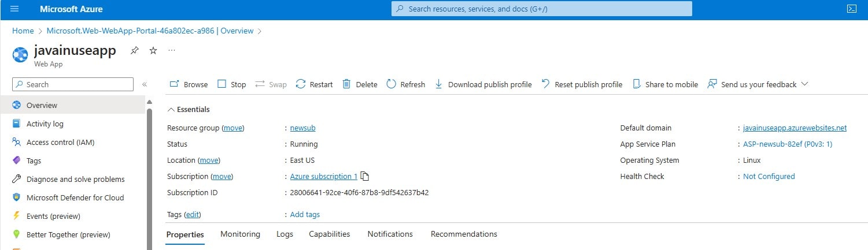Open the Microsoft.Web-WebApp-Portal deployment breadcrumb
This screenshot has width=868, height=250.
[x=150, y=31]
